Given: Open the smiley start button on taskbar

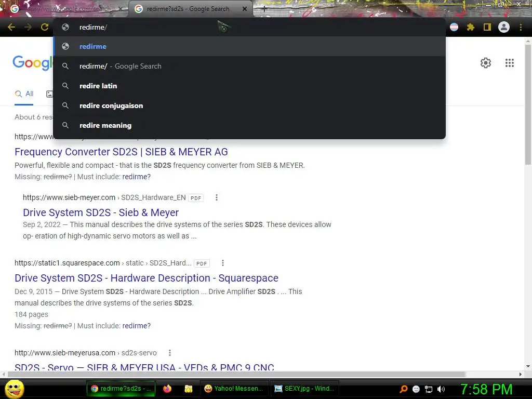Looking at the screenshot, I should click(14, 389).
